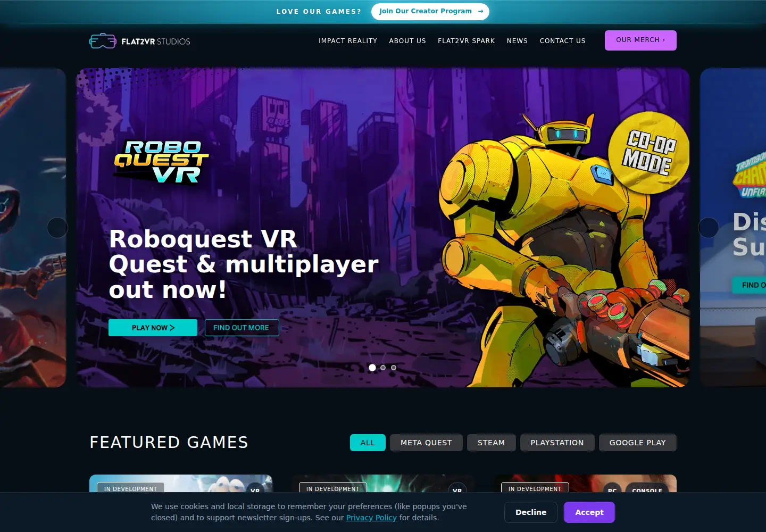
Task: Open the About Us menu item
Action: [407, 41]
